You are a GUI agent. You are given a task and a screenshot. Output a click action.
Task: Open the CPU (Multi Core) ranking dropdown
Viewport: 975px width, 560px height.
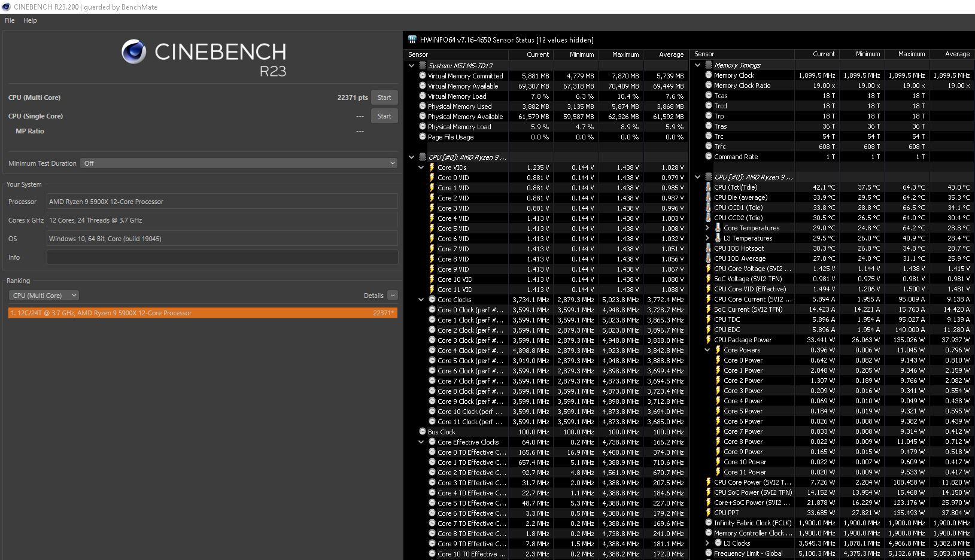pos(44,296)
